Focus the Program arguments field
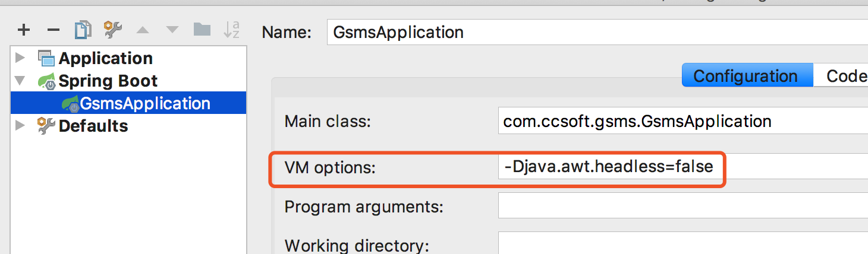 (x=683, y=207)
